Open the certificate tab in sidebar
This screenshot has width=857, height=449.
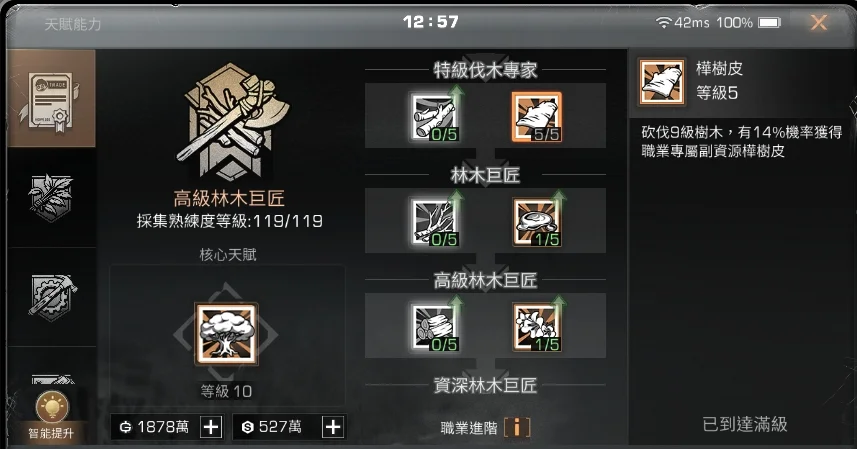pyautogui.click(x=51, y=98)
